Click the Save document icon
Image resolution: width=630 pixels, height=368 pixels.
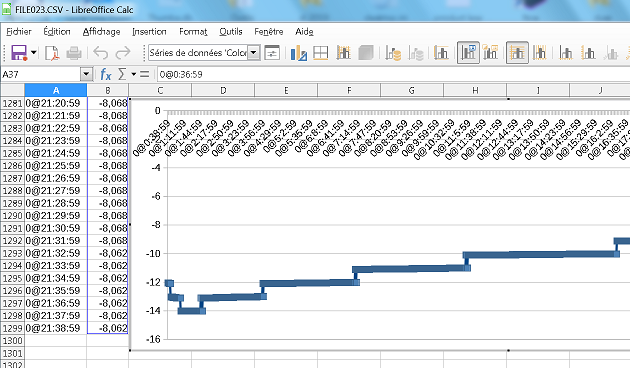point(18,53)
